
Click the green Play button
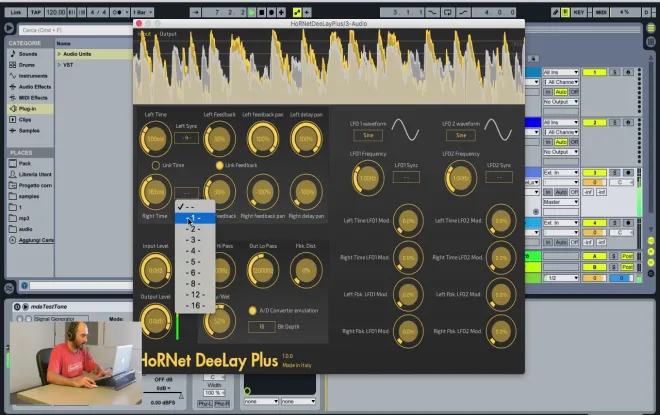pos(252,12)
